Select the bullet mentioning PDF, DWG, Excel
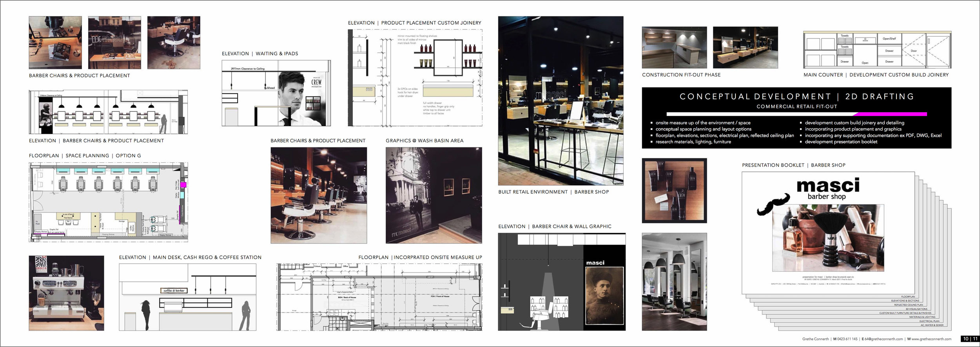This screenshot has width=980, height=347. click(873, 135)
